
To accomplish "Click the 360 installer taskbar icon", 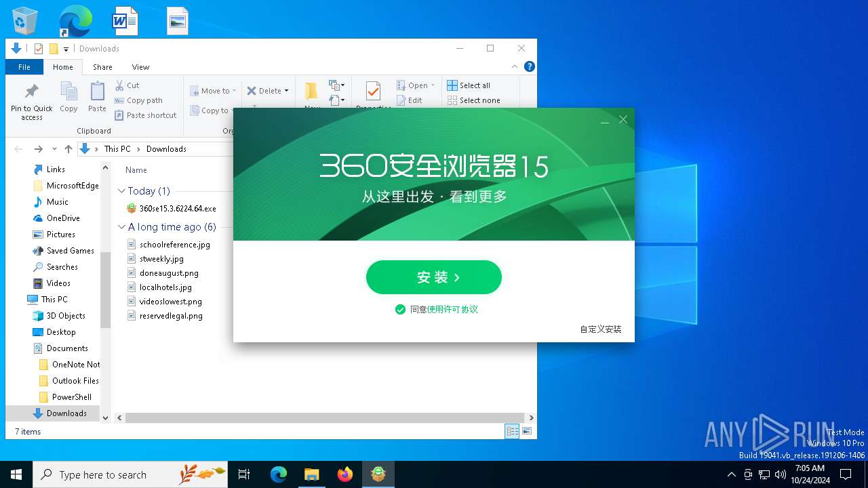I will (x=378, y=474).
